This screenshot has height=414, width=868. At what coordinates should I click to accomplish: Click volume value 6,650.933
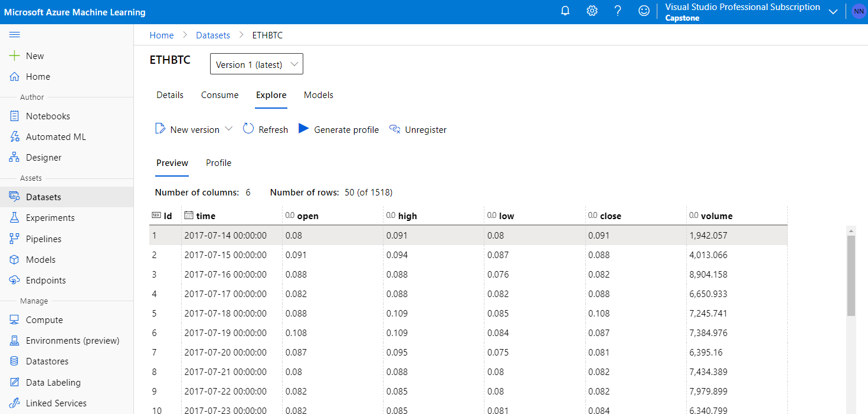[708, 294]
